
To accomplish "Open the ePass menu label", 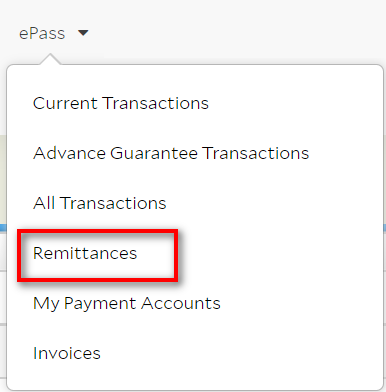I will 42,33.
